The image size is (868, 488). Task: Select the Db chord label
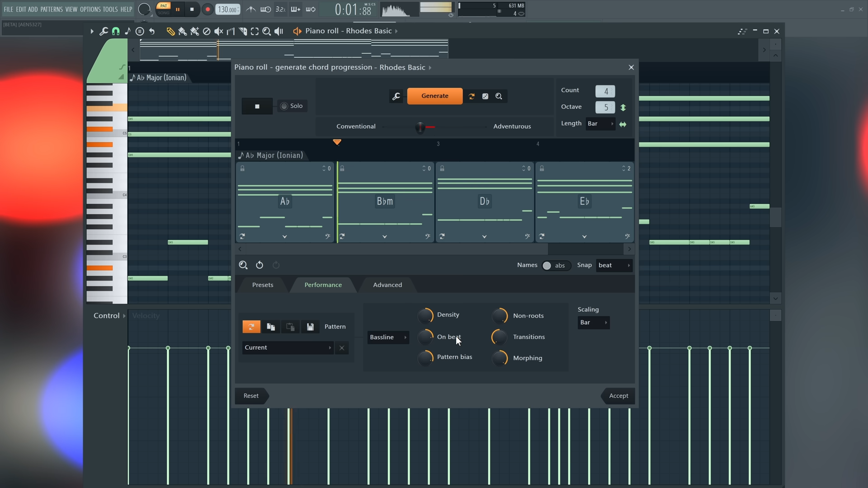tap(485, 201)
